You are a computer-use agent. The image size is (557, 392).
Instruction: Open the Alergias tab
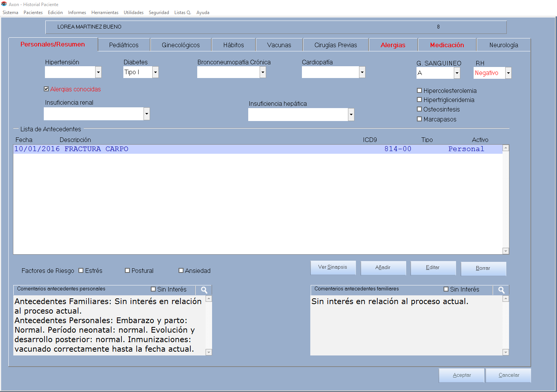pos(393,45)
